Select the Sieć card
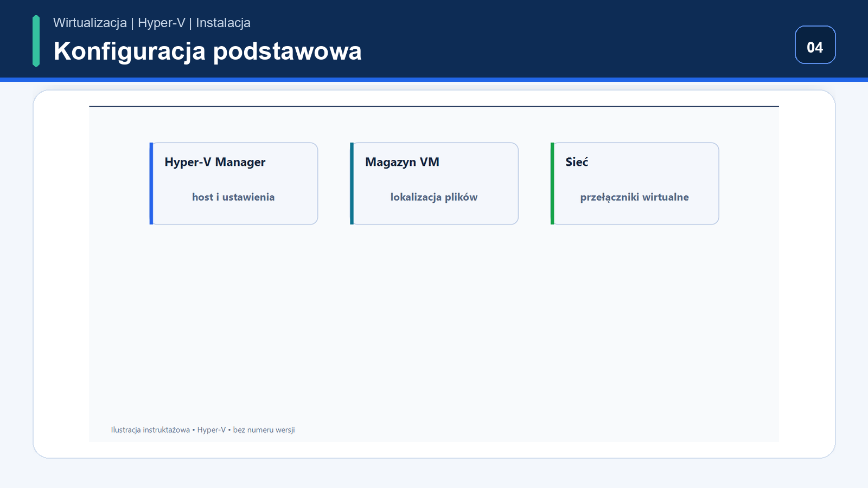The image size is (868, 488). (x=635, y=183)
